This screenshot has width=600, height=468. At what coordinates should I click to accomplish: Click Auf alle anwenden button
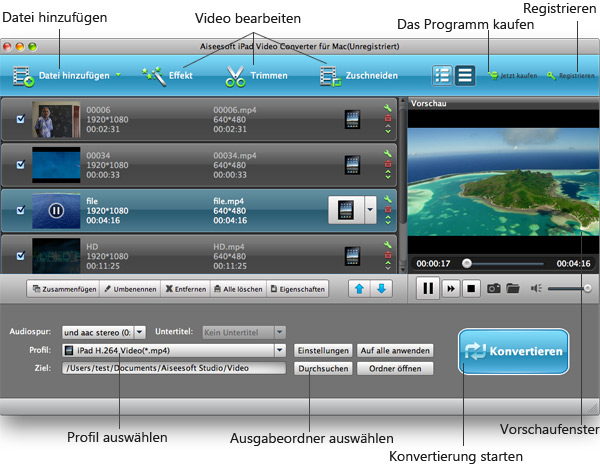[x=395, y=351]
